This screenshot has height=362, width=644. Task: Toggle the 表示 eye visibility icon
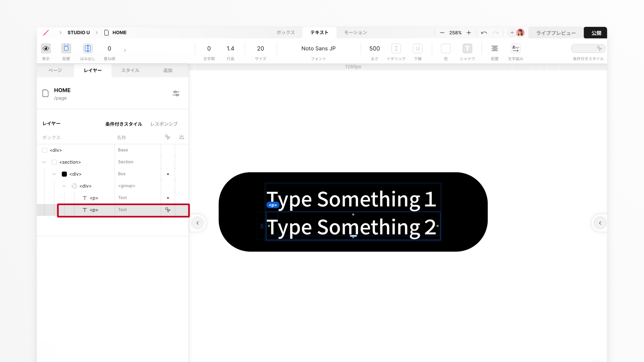click(46, 49)
